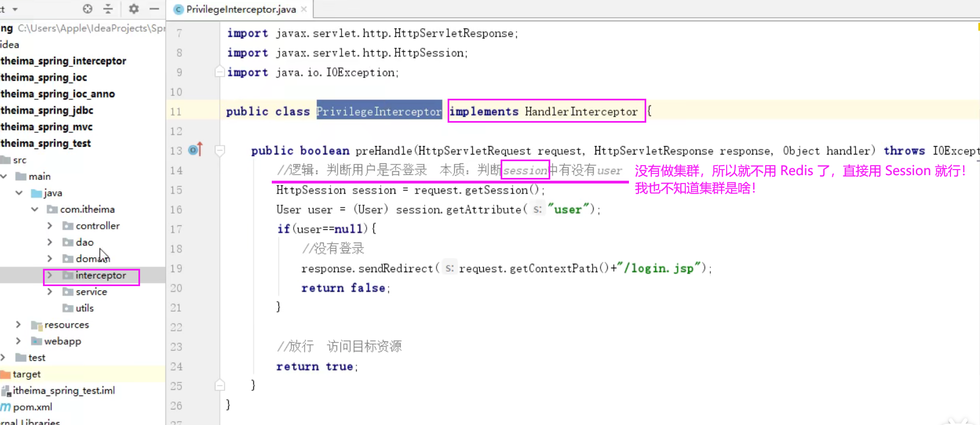The height and width of the screenshot is (425, 980).
Task: Open the project view dropdown arrow
Action: [15, 9]
